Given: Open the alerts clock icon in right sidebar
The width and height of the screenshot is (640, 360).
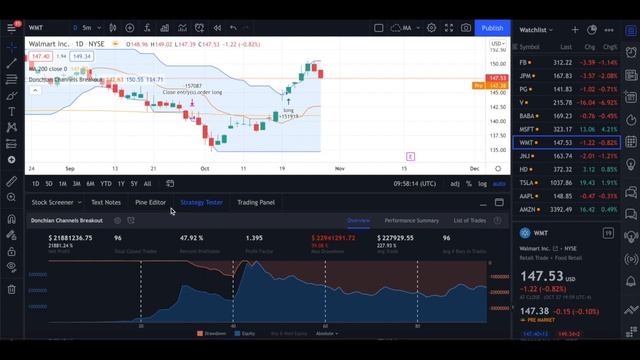Looking at the screenshot, I should point(631,52).
